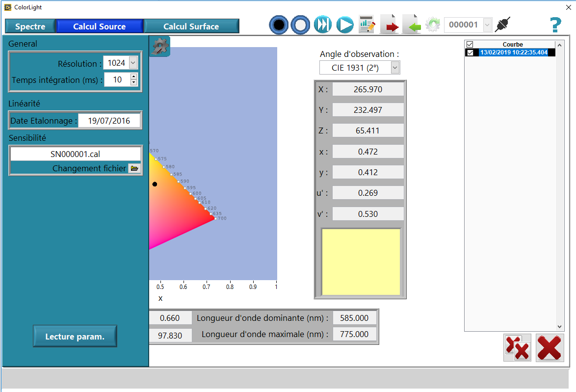Open the CIE 1931 (2°) observation angle dropdown
The image size is (576, 392).
coord(395,68)
